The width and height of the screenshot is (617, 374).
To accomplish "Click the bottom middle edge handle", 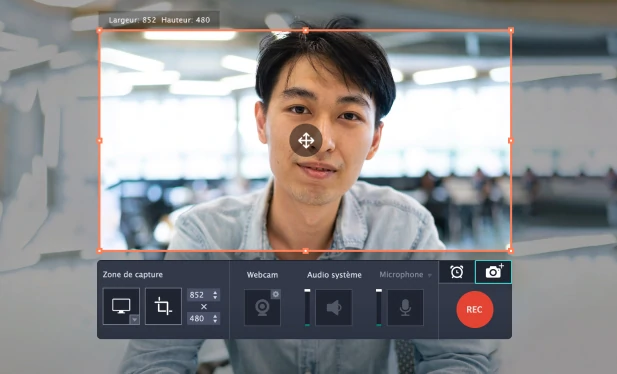I will point(306,251).
